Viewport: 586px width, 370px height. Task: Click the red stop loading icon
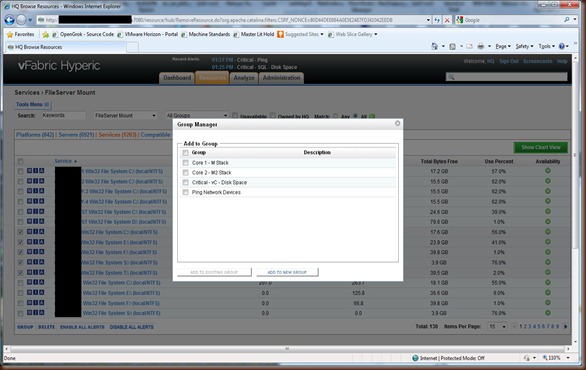[x=447, y=20]
